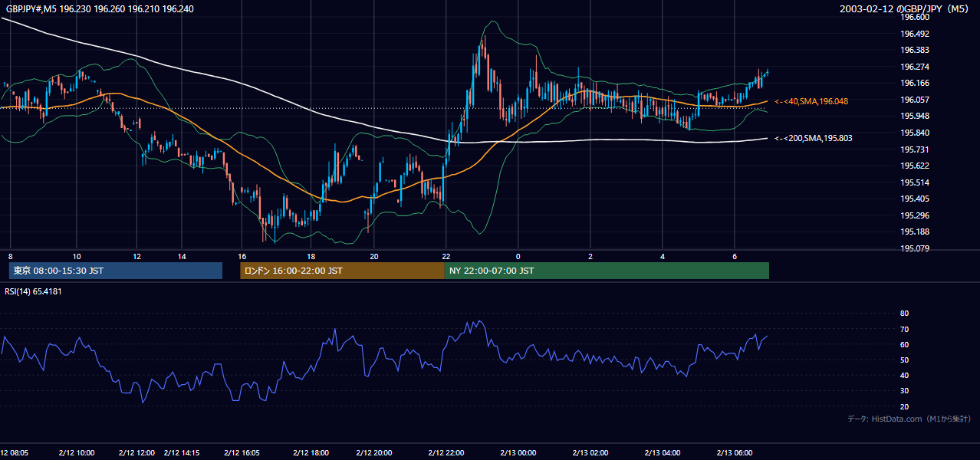980x460 pixels.
Task: Click price axis label 195.296
Action: tap(914, 215)
